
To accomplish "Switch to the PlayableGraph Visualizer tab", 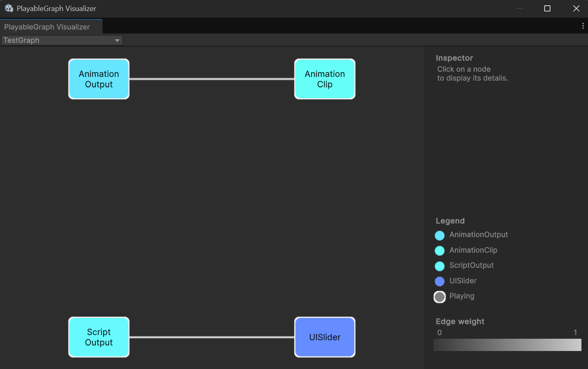I will click(x=47, y=27).
